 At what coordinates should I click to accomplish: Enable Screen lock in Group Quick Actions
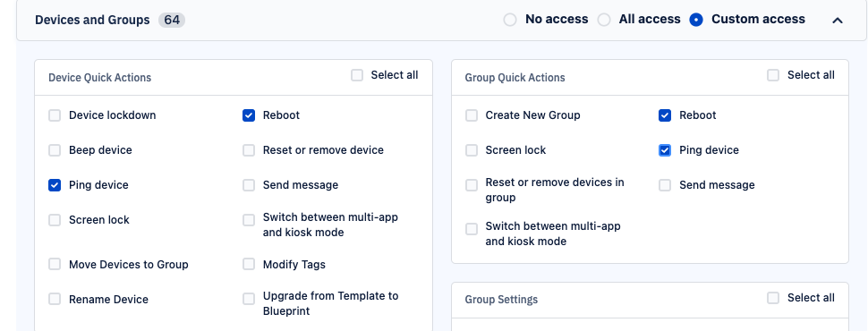471,150
